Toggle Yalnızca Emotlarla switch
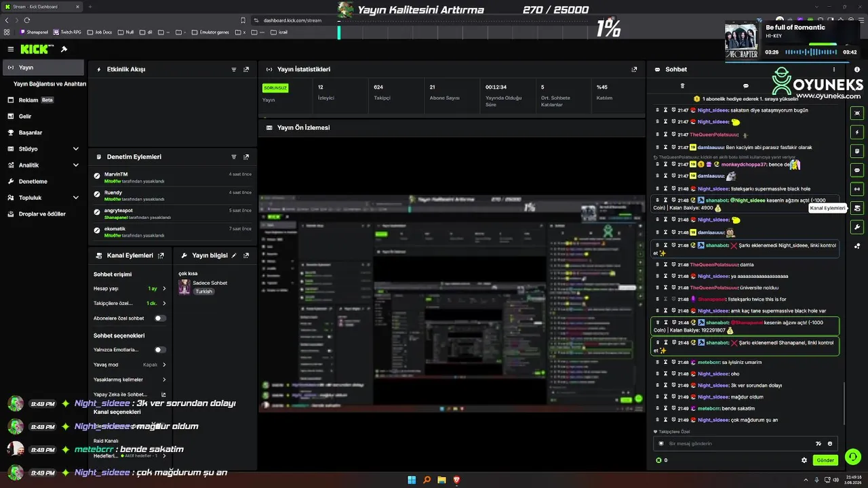The height and width of the screenshot is (488, 868). (x=160, y=350)
